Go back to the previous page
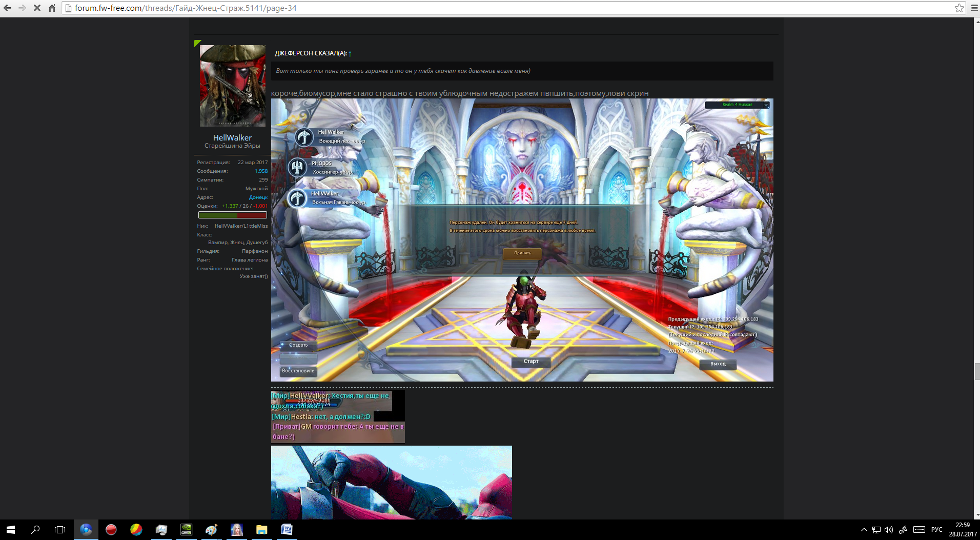 pos(8,8)
